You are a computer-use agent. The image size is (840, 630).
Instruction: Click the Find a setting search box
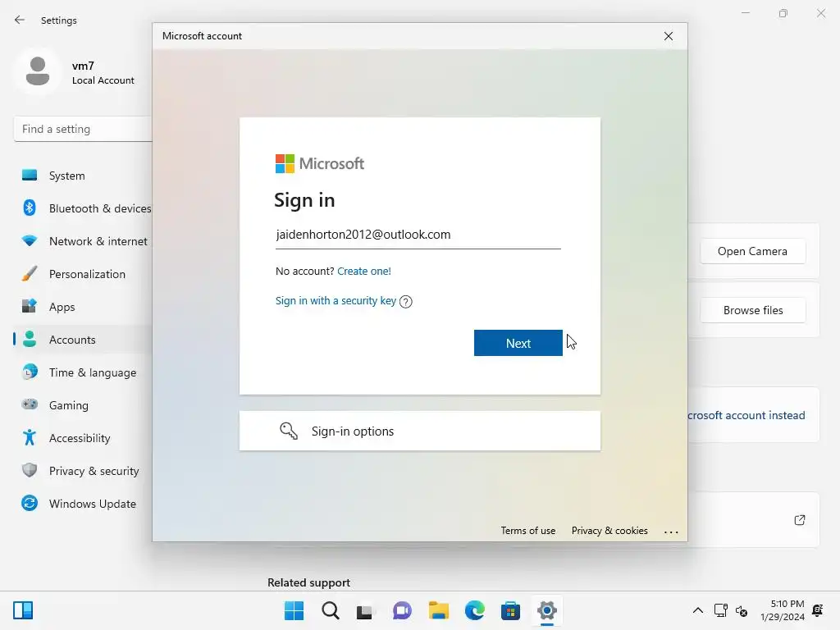pos(83,129)
